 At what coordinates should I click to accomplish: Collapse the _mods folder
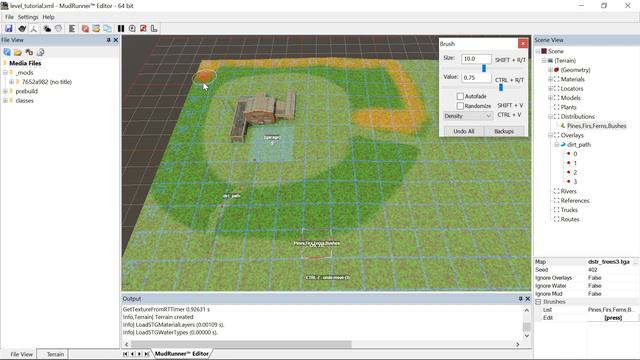(5, 73)
